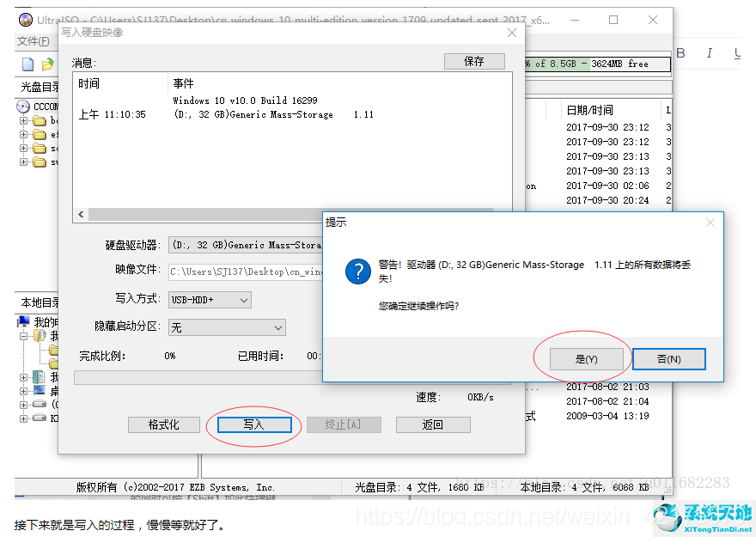The height and width of the screenshot is (537, 756).
Task: Open the 文件(F) menu
Action: [34, 41]
